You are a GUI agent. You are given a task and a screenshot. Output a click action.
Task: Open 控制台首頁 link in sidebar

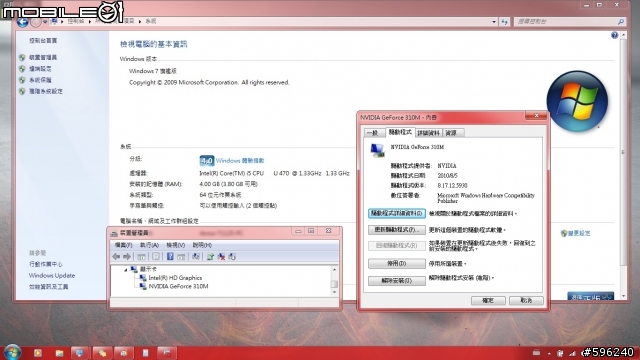point(43,40)
